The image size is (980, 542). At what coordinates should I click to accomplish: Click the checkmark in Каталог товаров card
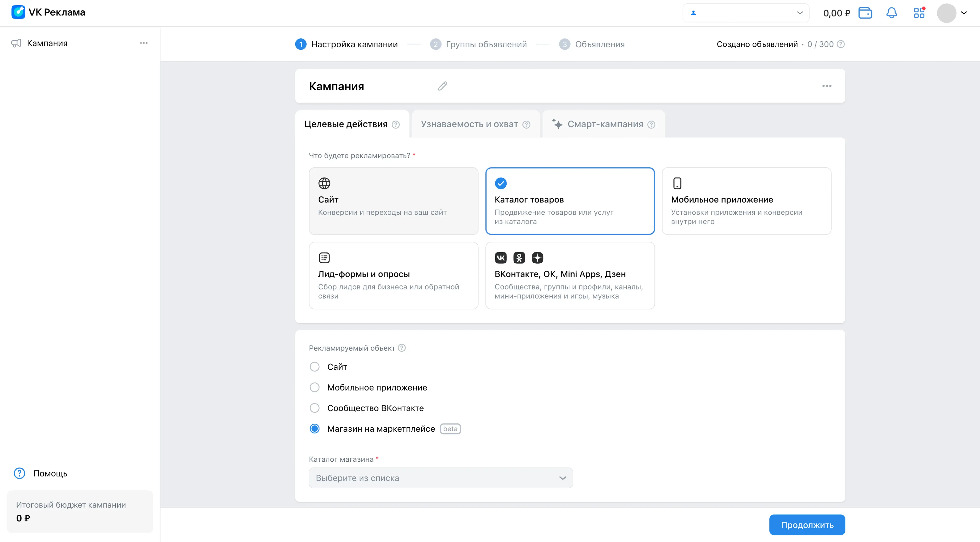point(501,183)
